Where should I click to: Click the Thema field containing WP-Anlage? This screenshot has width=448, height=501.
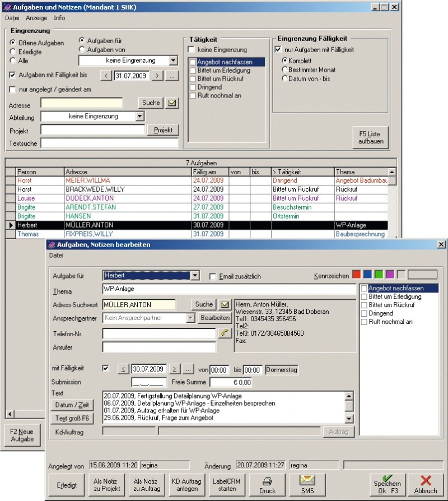[x=229, y=289]
